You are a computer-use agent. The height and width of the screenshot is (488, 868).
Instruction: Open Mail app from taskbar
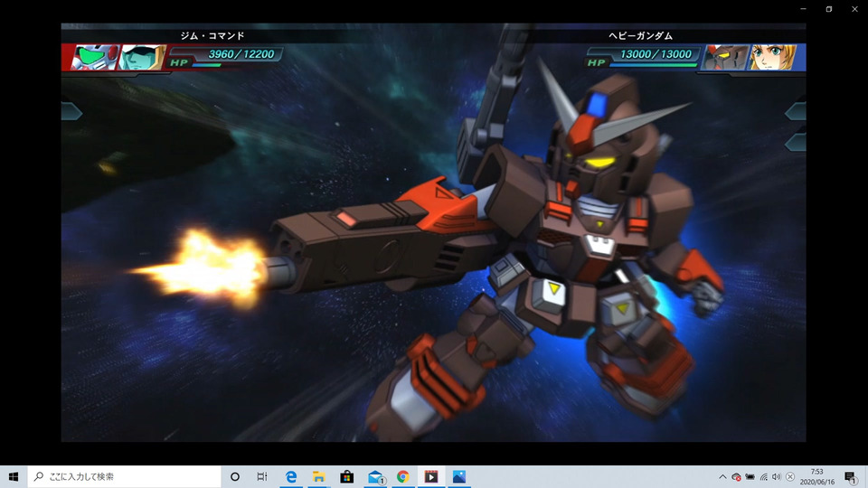pos(375,476)
